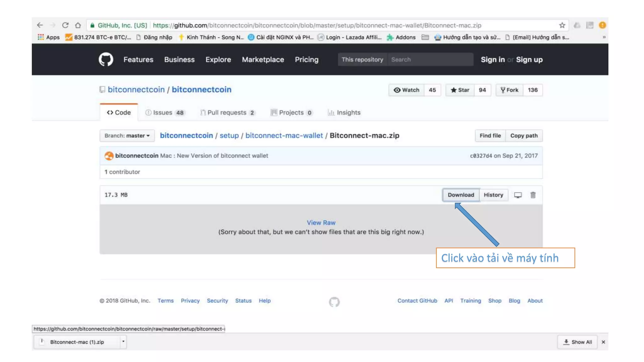This screenshot has height=362, width=644.
Task: Open the Bitconnect-mac (1).zip download options arrow
Action: pyautogui.click(x=123, y=342)
